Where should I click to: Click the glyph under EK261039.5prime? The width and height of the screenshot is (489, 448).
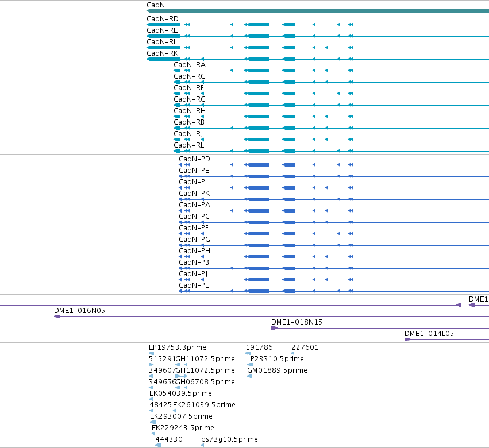click(x=174, y=411)
